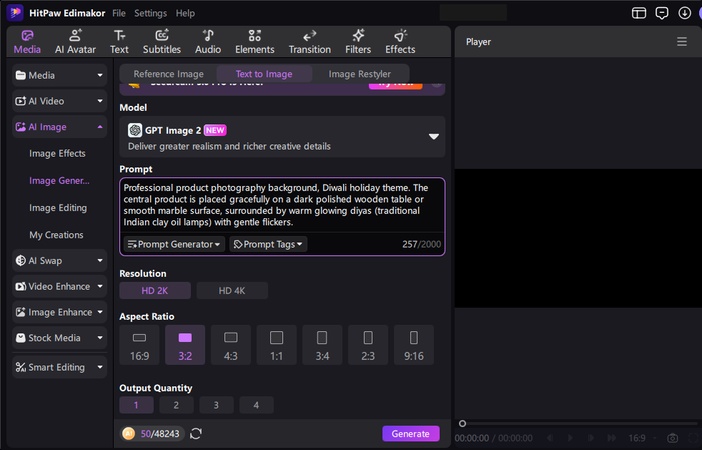
Task: Open the Elements tool
Action: click(x=255, y=42)
